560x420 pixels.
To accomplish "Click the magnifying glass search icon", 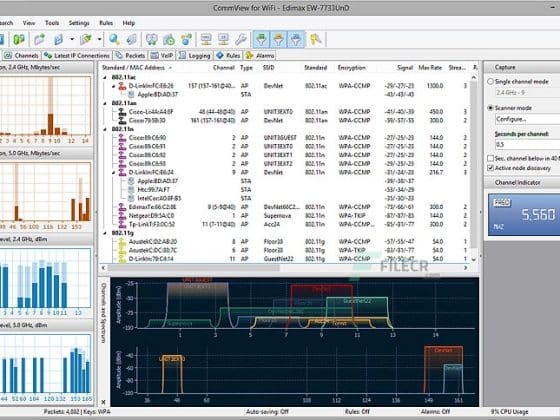I will 114,39.
